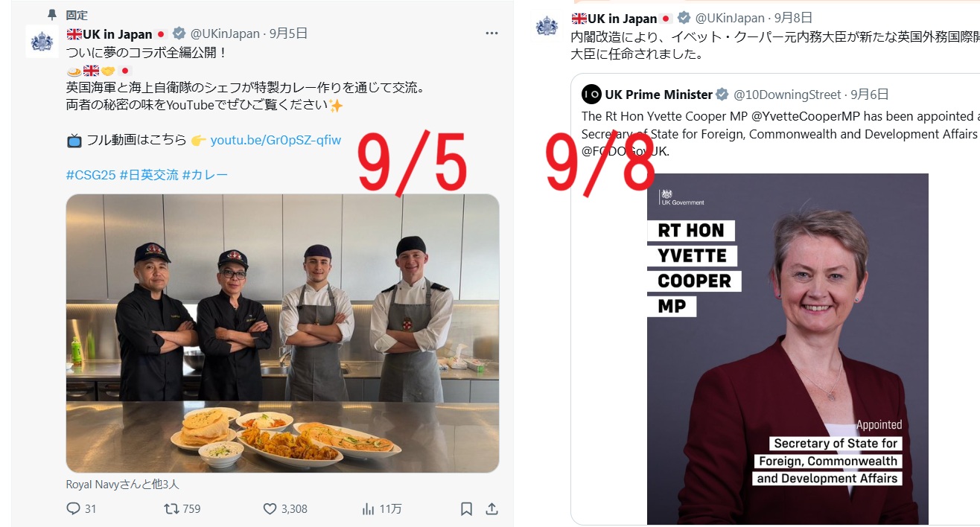Click the 9月8日 timestamp

(793, 18)
